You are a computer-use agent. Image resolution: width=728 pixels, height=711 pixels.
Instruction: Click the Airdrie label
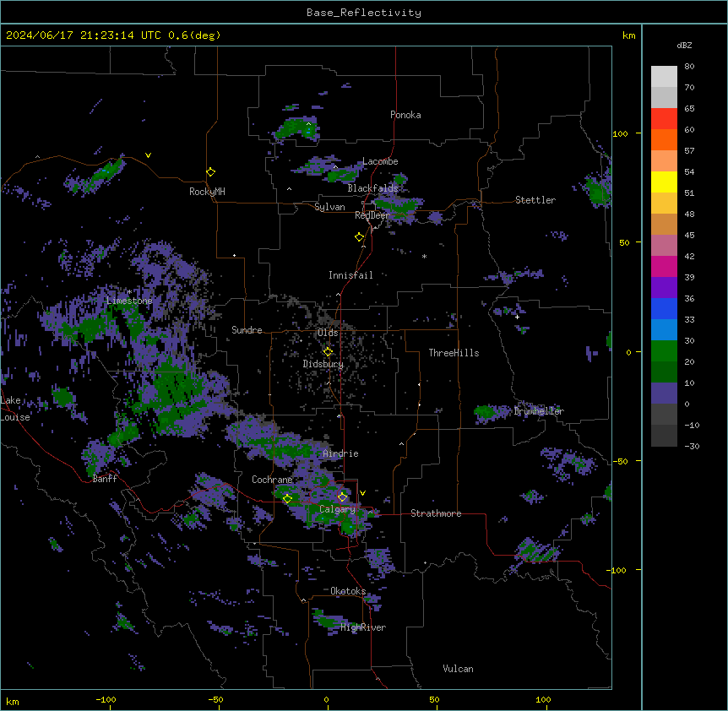(x=341, y=453)
